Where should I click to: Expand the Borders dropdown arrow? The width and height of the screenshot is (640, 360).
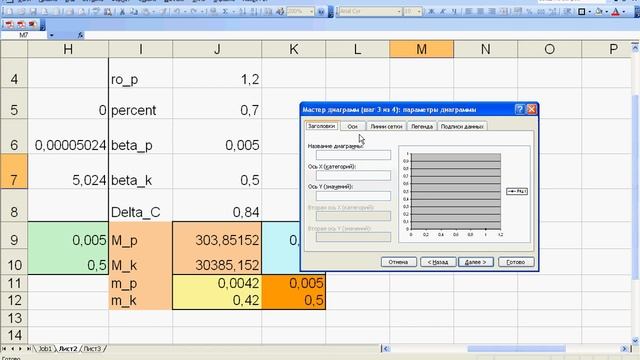[x=590, y=12]
